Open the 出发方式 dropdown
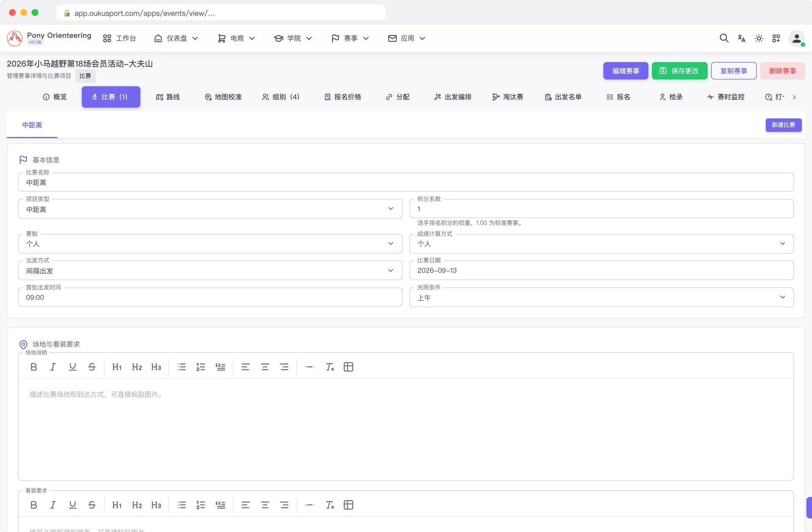Viewport: 812px width, 532px height. 210,270
